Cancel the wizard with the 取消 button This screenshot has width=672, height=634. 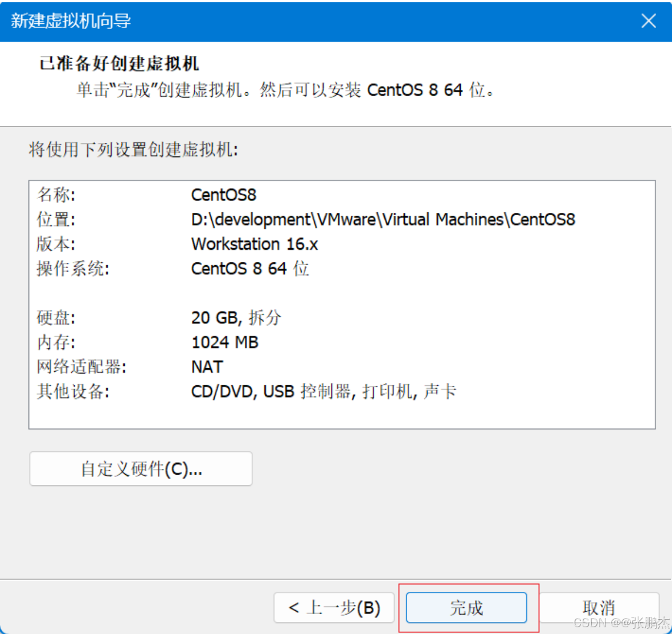[x=599, y=607]
